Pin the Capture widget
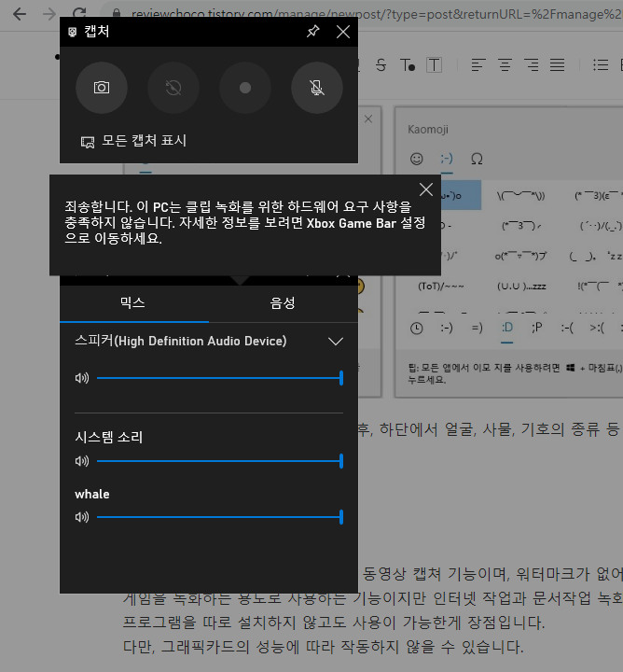Screen dimensions: 623x672 coord(313,32)
